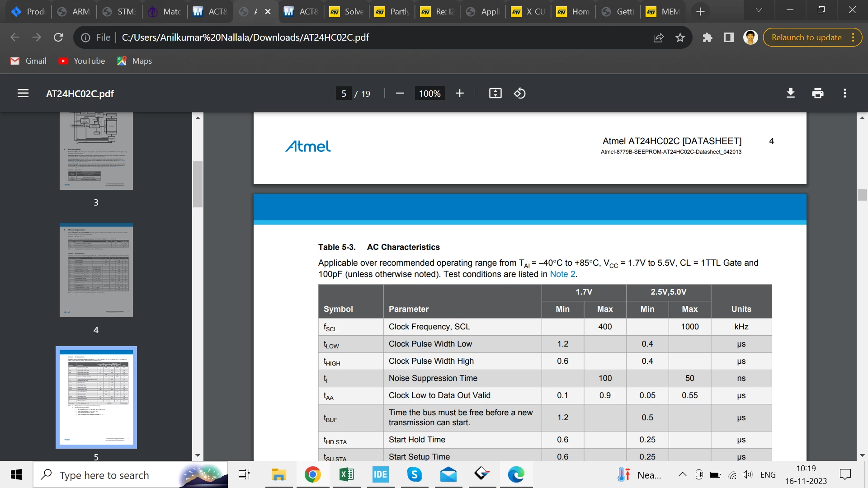868x488 pixels.
Task: Select page 5 thumbnail
Action: [96, 397]
